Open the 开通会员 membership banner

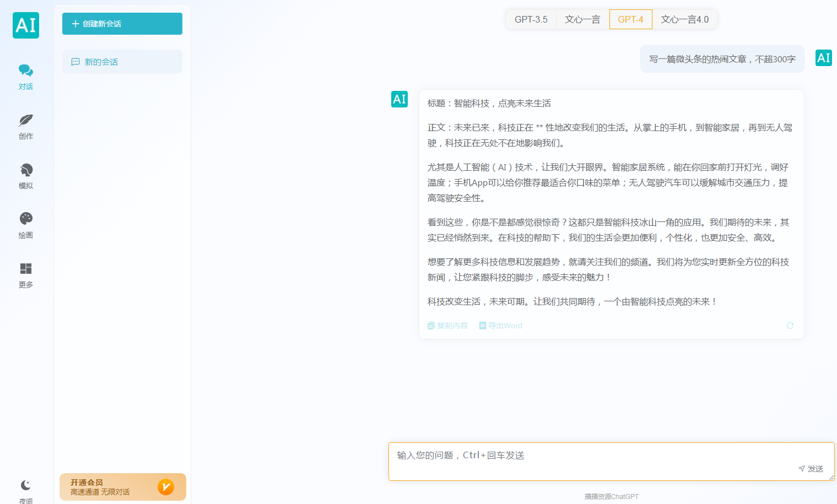pyautogui.click(x=122, y=487)
